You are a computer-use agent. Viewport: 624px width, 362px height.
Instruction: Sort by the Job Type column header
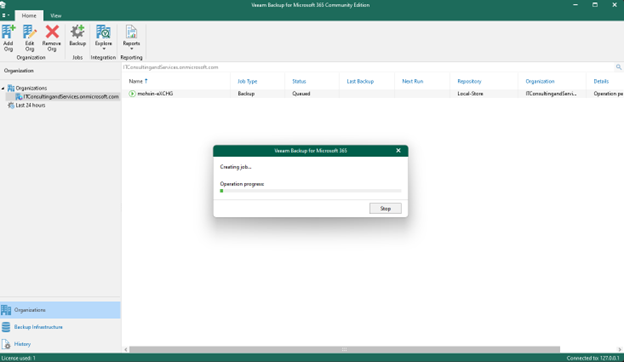pos(247,81)
